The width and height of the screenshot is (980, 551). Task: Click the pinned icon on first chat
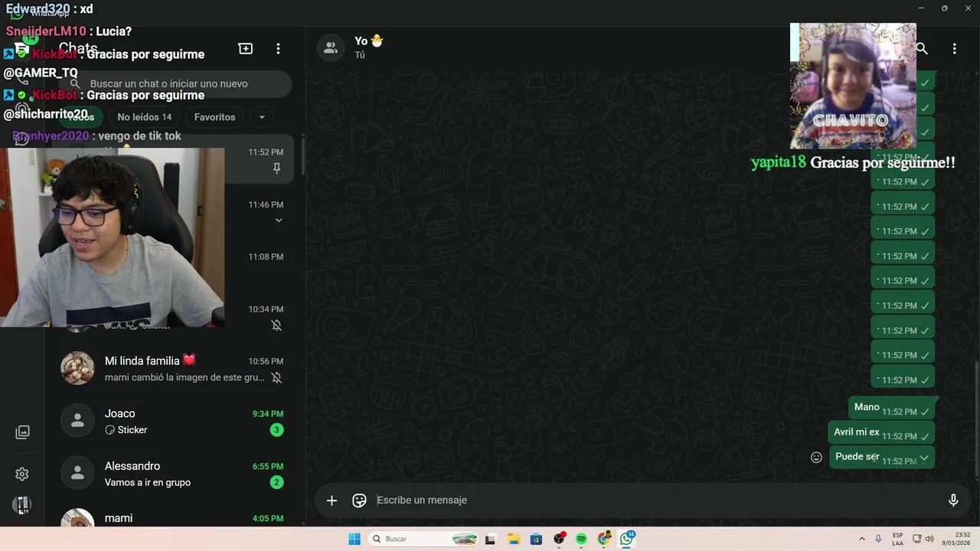tap(277, 168)
